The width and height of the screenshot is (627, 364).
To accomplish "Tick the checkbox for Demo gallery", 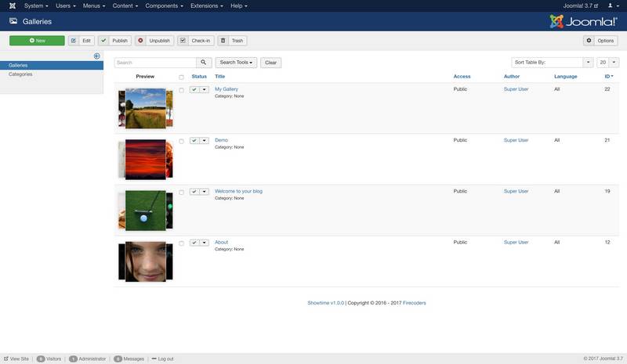I will click(182, 141).
